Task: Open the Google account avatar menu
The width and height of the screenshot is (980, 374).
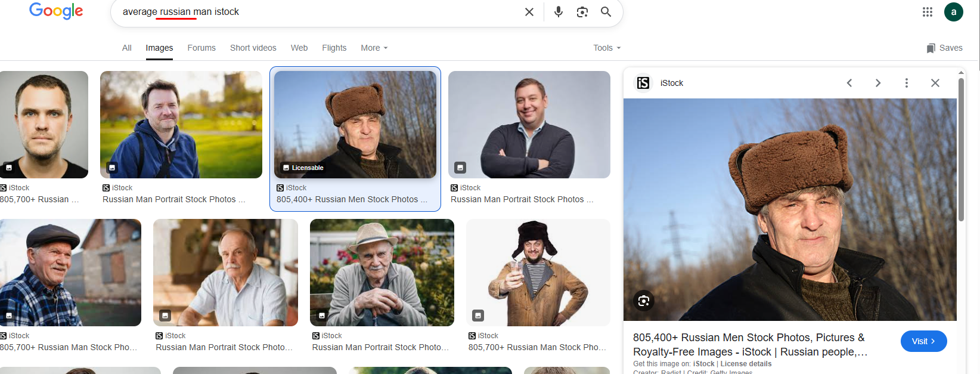Action: click(x=953, y=12)
